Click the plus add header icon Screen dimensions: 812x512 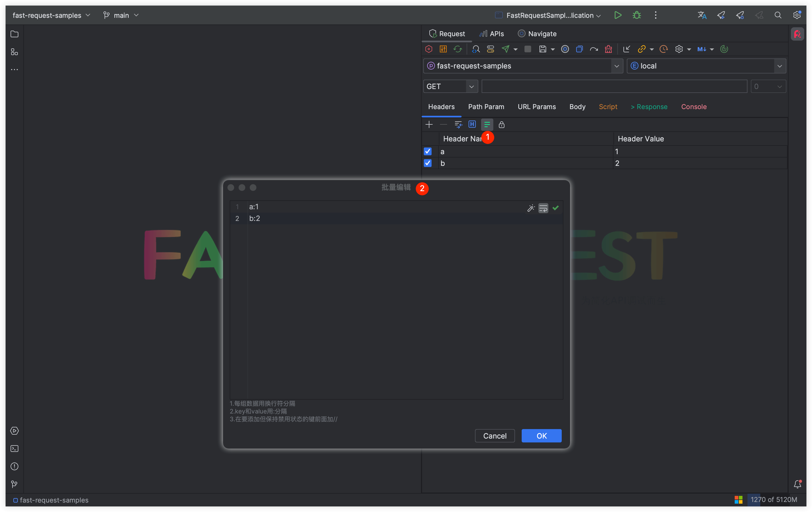[x=429, y=125]
